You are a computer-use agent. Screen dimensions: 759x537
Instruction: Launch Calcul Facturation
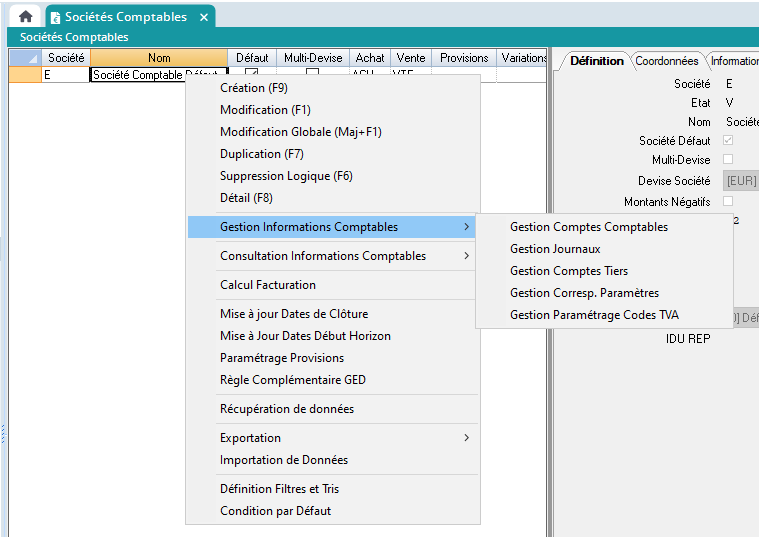click(x=268, y=285)
